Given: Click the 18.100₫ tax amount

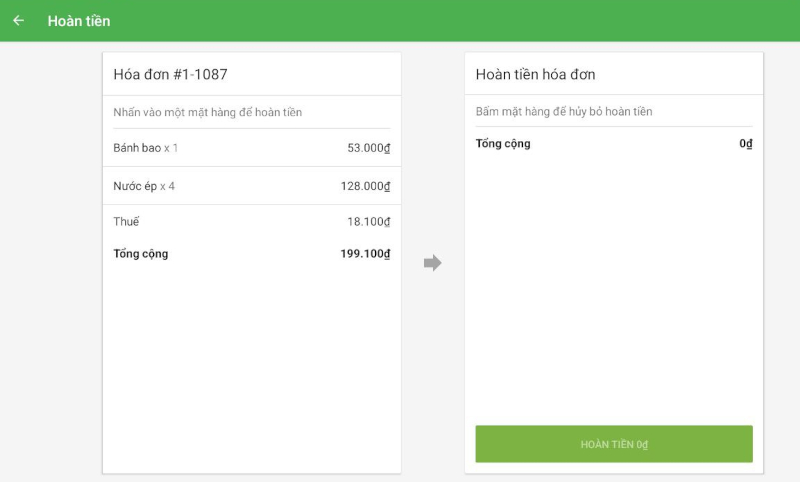Looking at the screenshot, I should click(368, 222).
